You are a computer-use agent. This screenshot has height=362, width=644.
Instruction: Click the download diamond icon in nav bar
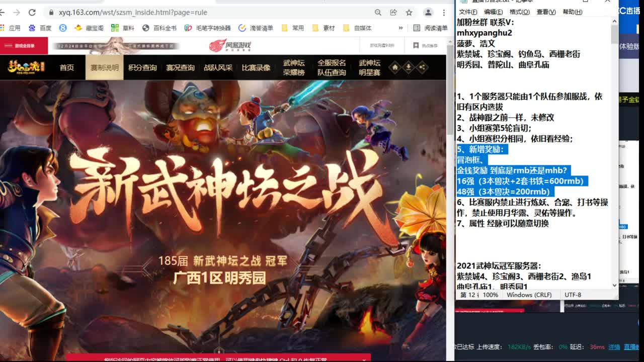tap(409, 67)
